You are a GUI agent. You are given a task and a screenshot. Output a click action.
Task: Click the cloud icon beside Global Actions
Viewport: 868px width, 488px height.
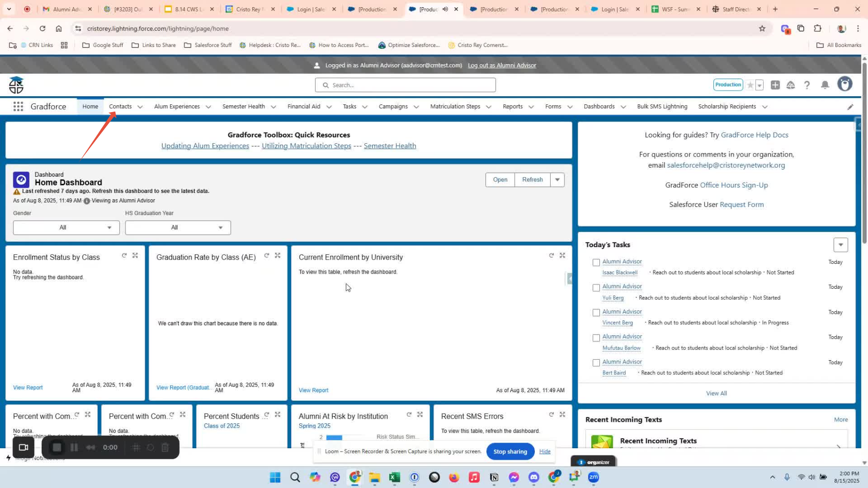pyautogui.click(x=790, y=85)
